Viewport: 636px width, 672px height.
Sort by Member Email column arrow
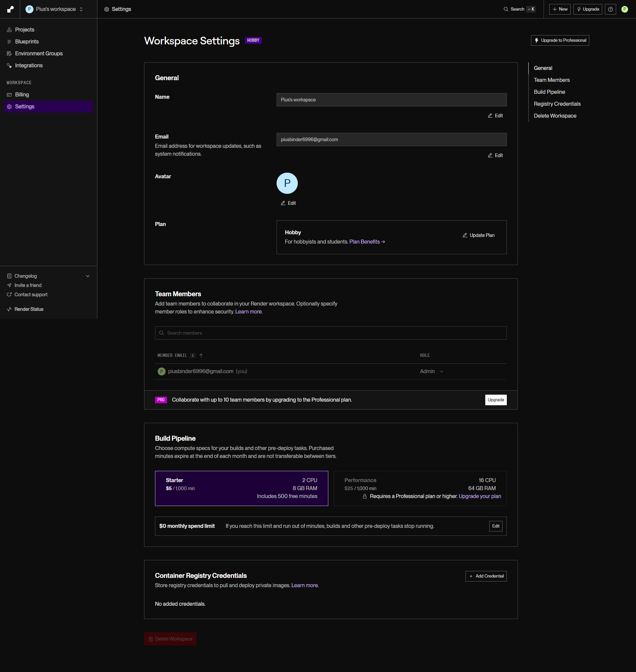click(201, 355)
